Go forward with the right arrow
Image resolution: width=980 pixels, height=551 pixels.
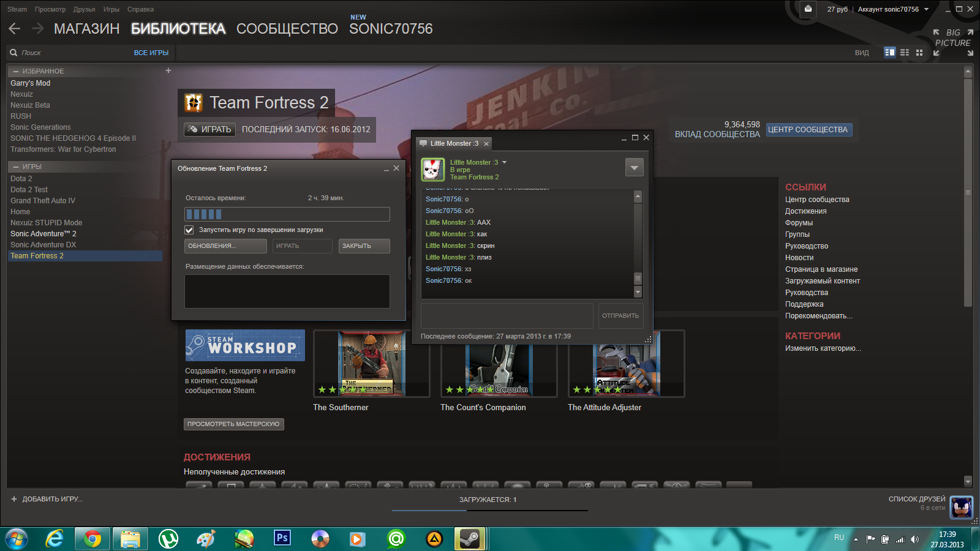37,29
